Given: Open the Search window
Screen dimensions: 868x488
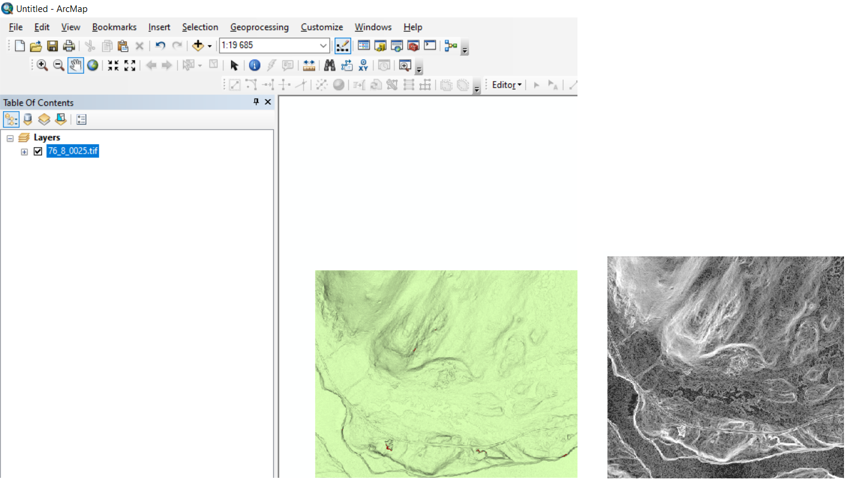Looking at the screenshot, I should point(396,46).
